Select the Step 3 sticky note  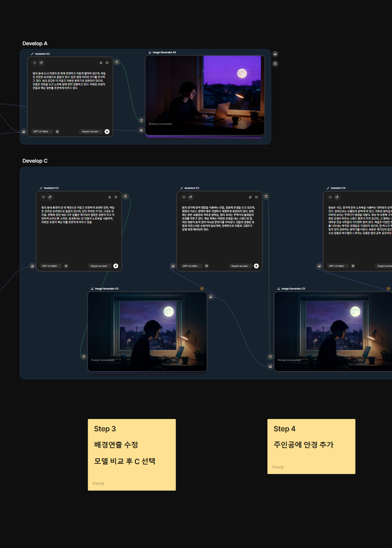(132, 455)
